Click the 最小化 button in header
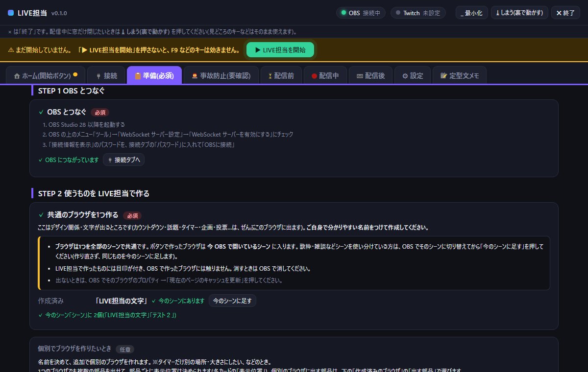Image resolution: width=588 pixels, height=372 pixels. 472,13
